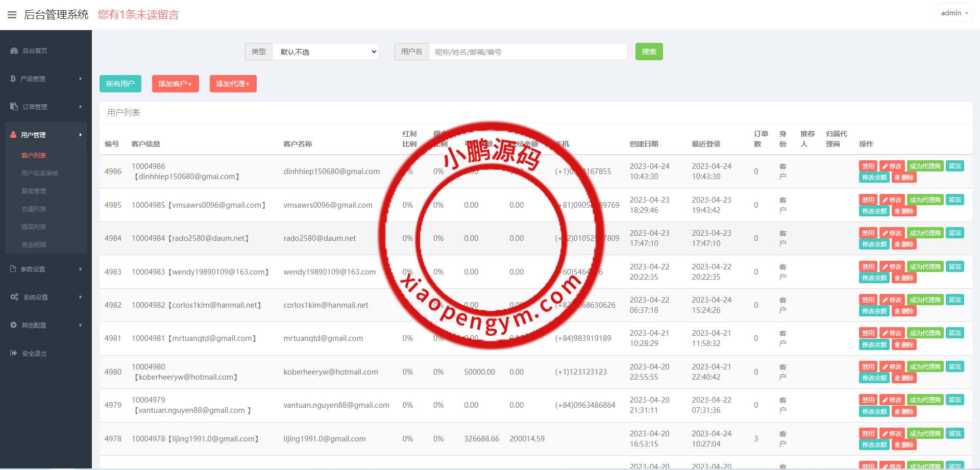Image resolution: width=980 pixels, height=470 pixels.
Task: Expand the 产品管理 submenu arrow
Action: pyautogui.click(x=81, y=79)
